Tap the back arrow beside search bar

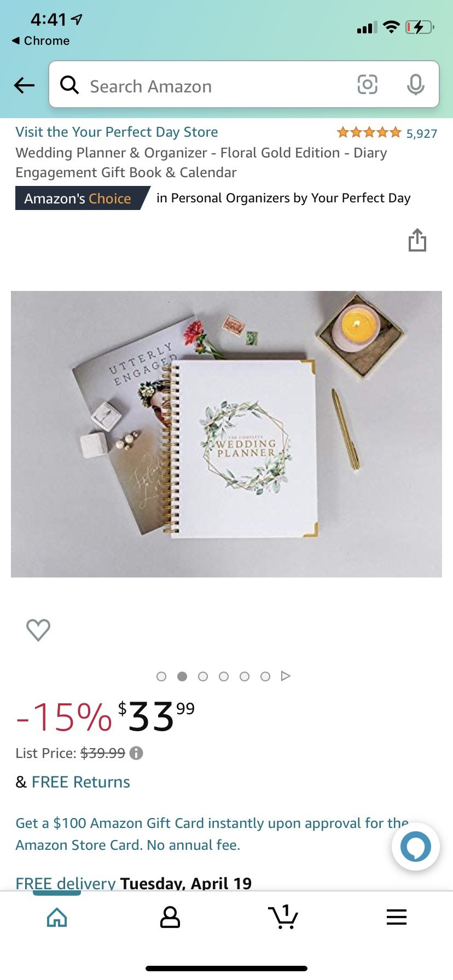click(x=24, y=85)
